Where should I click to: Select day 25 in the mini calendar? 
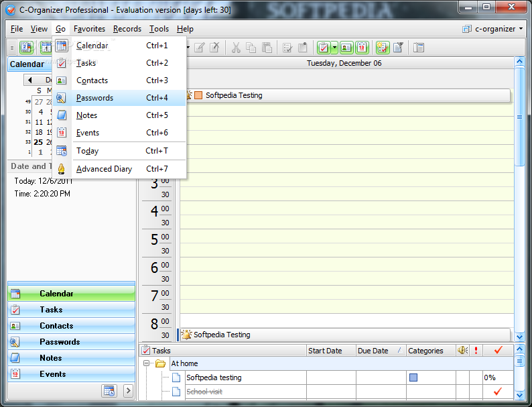click(x=38, y=142)
